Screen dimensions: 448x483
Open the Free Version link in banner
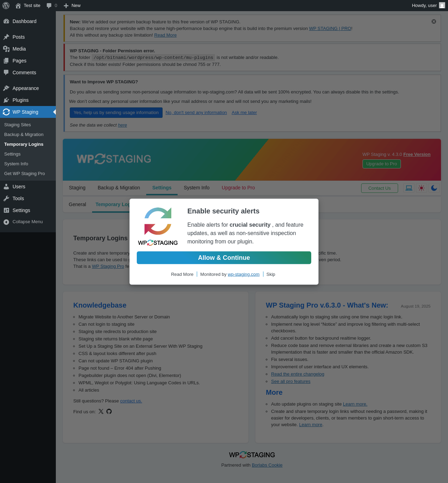click(x=417, y=154)
